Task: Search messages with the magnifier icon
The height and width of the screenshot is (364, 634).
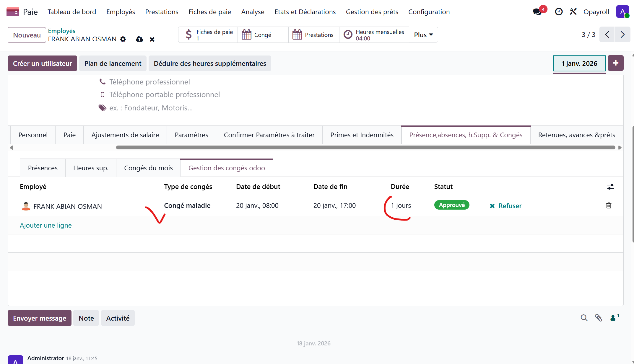Action: pyautogui.click(x=584, y=318)
